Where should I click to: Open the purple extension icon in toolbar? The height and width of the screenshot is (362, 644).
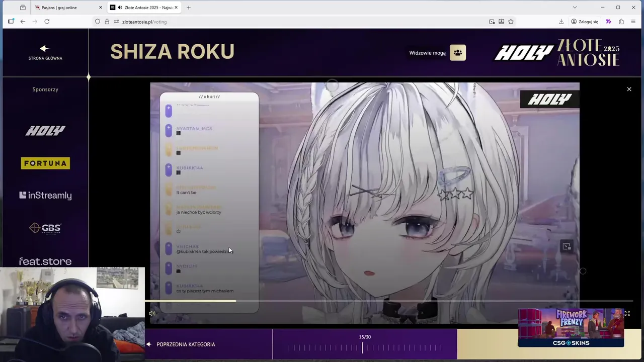[608, 22]
